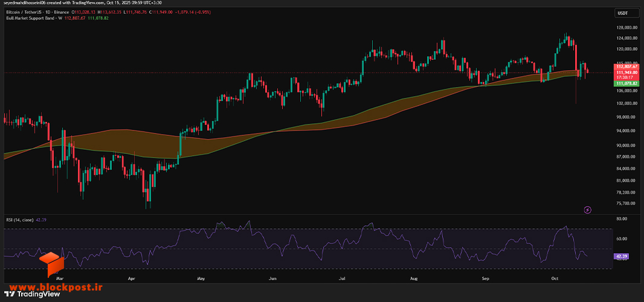Screen dimensions: 644x302
Task: Click the Jun label on time axis
Action: [x=272, y=279]
